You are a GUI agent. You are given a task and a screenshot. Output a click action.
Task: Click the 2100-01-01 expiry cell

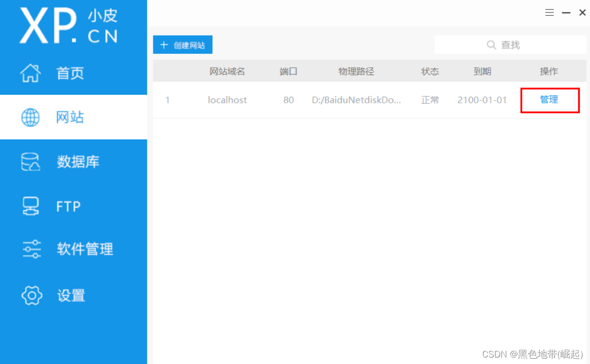pyautogui.click(x=482, y=100)
